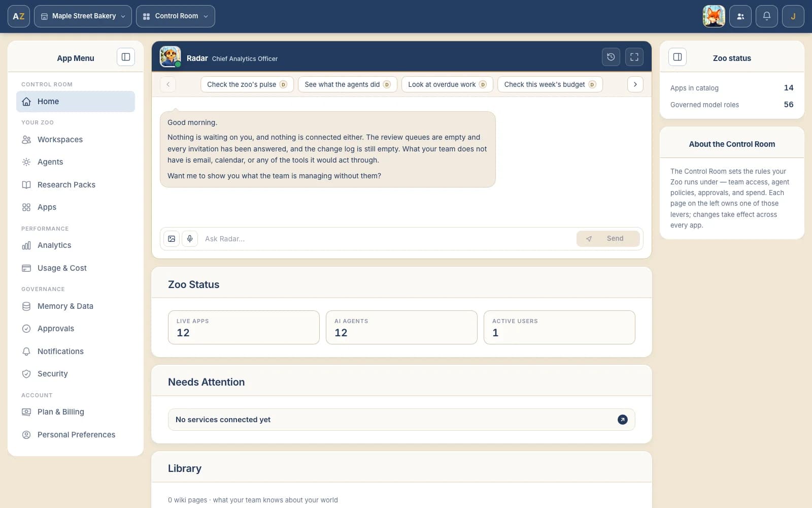Focus the Ask Radar message field
812x508 pixels.
coord(387,239)
